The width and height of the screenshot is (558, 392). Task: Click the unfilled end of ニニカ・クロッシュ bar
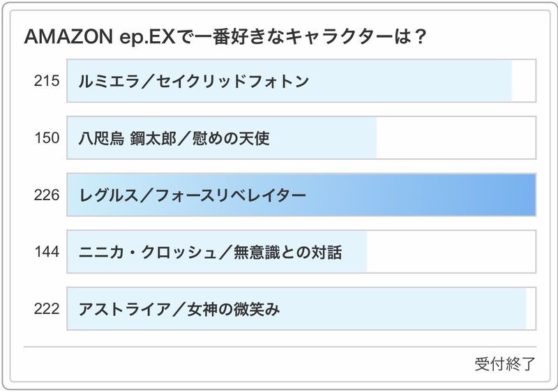pos(450,252)
